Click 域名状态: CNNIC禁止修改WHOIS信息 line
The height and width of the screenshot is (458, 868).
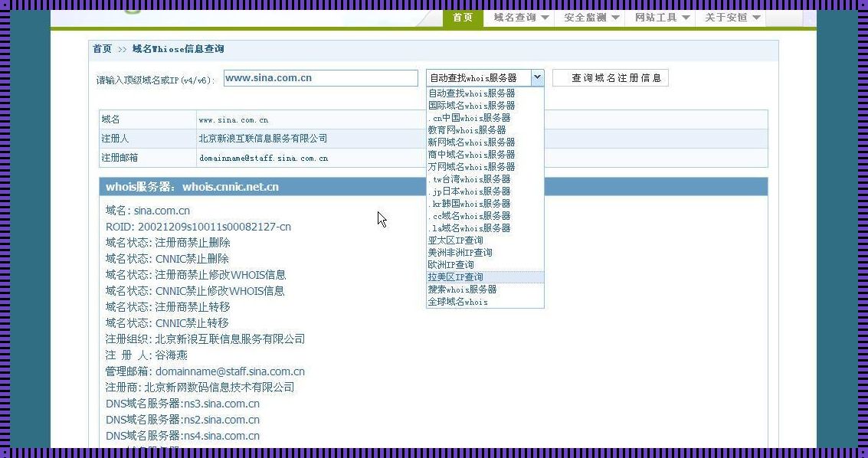point(195,291)
